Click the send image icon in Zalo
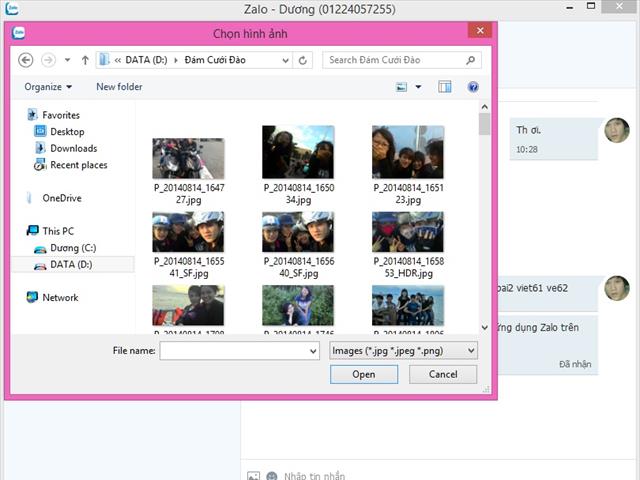The width and height of the screenshot is (640, 480). 253,476
